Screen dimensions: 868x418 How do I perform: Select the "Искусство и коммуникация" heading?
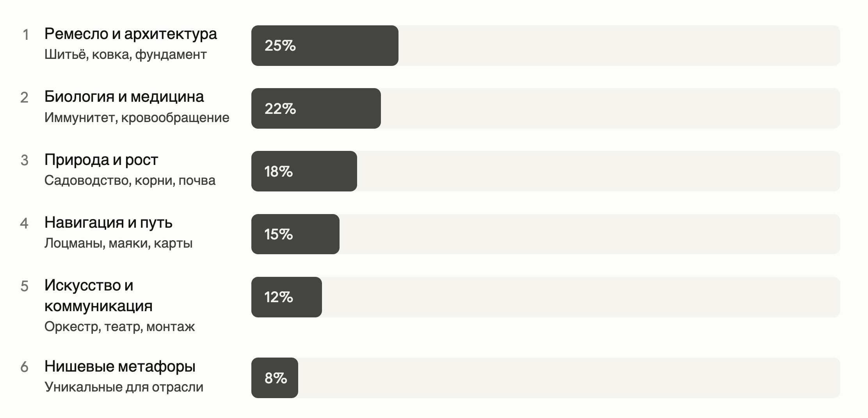click(x=98, y=296)
